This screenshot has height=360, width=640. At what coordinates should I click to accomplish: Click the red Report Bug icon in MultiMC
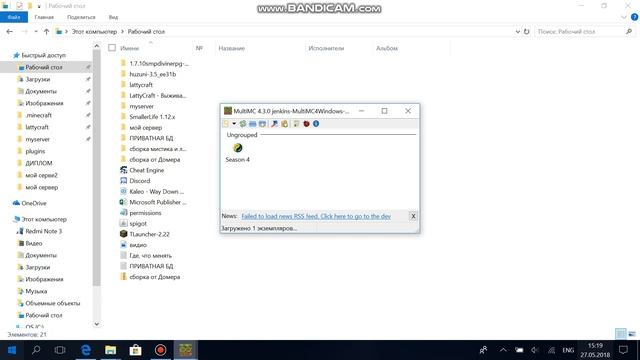click(x=306, y=124)
